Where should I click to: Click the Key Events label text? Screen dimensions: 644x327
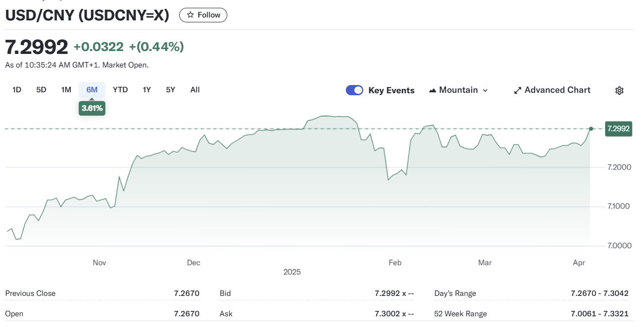click(x=391, y=90)
